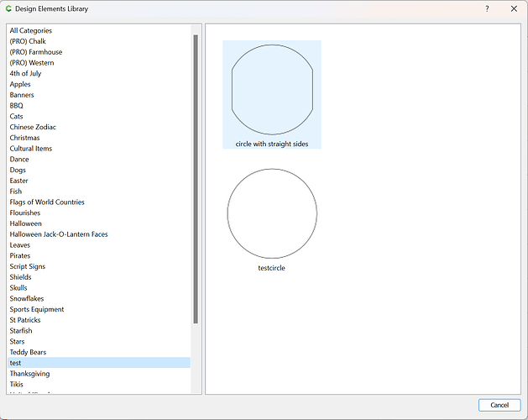Image resolution: width=528 pixels, height=420 pixels.
Task: Choose the BBQ category
Action: [x=99, y=106]
